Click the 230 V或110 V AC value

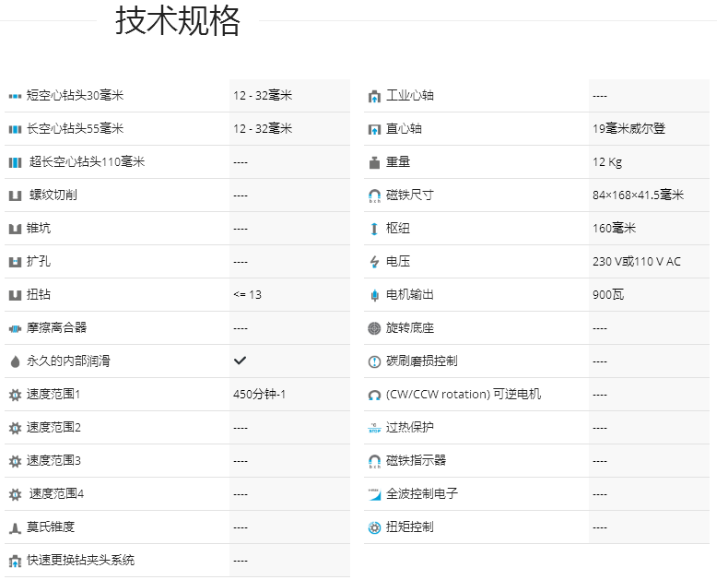[637, 262]
